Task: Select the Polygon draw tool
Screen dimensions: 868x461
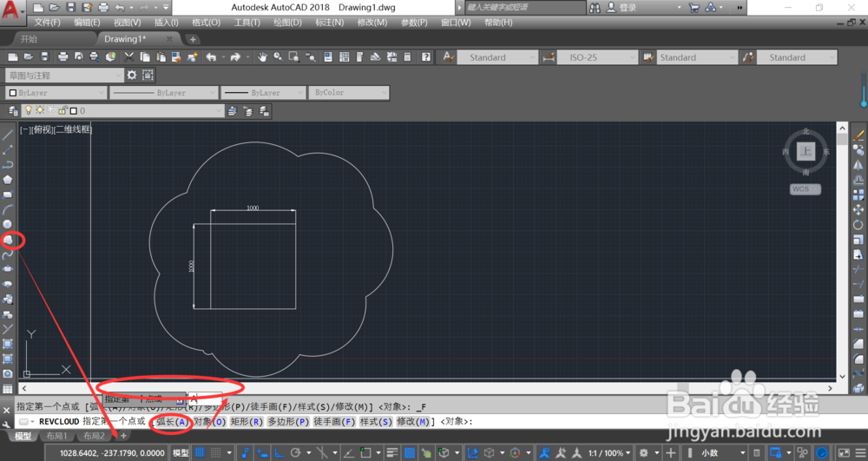Action: (x=8, y=180)
